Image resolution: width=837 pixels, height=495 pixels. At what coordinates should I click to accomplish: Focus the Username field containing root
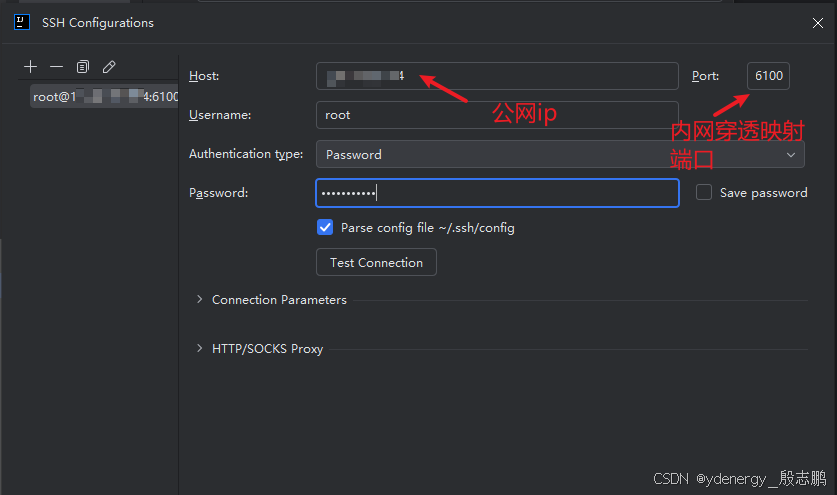pos(497,115)
